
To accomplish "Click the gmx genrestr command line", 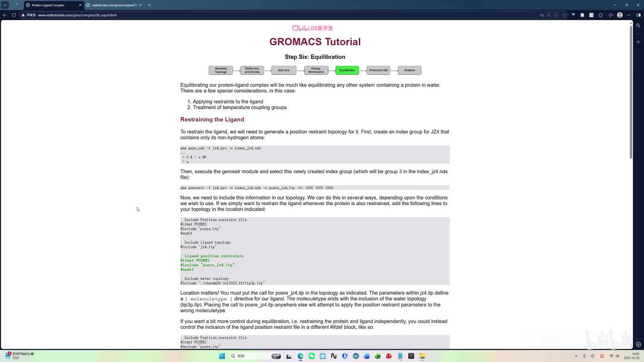I will [x=257, y=188].
